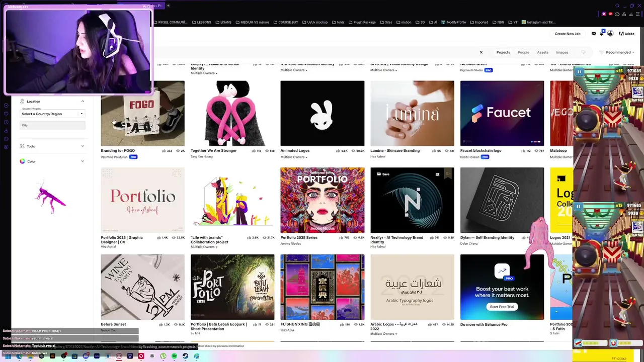Click the Start Free Trial button
The width and height of the screenshot is (644, 362).
click(502, 307)
